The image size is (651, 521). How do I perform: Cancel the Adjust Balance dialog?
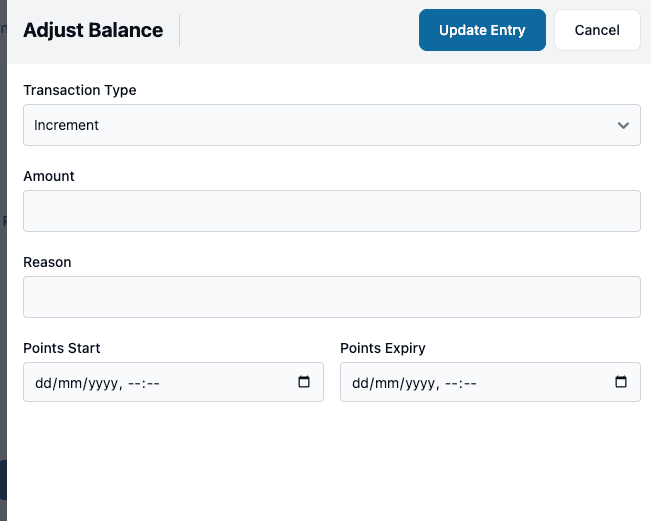click(597, 30)
